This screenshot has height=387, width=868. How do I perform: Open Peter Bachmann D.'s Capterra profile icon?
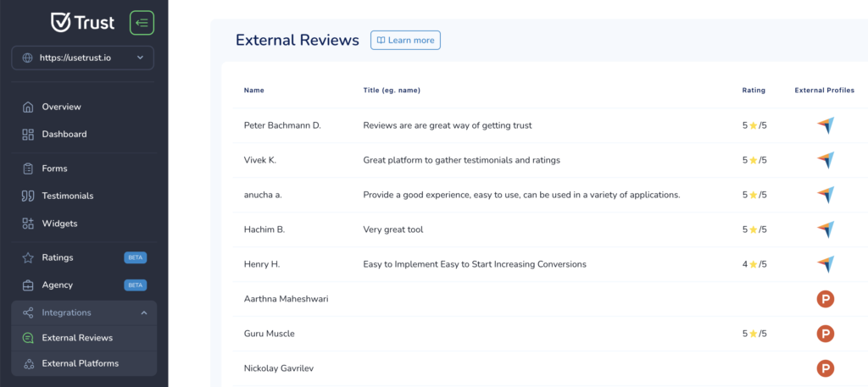pos(826,125)
